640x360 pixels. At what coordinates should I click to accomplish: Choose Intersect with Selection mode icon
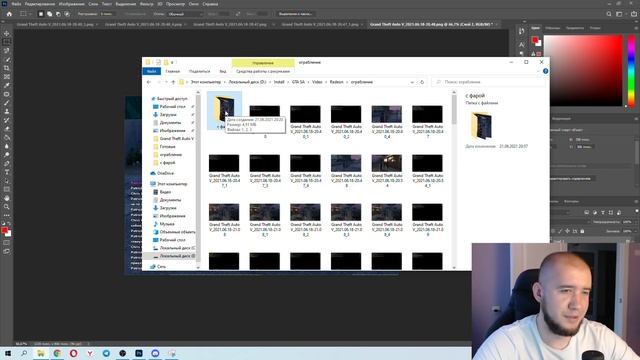tap(67, 14)
